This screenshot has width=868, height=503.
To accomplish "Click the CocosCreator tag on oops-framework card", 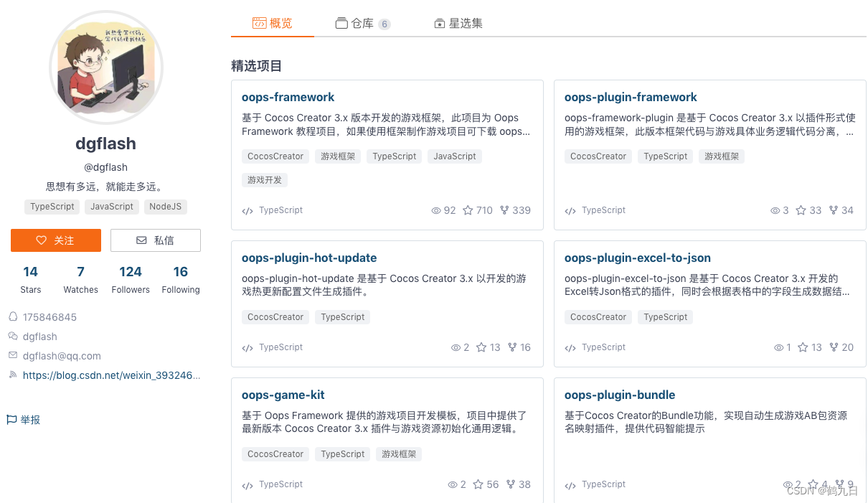I will pos(275,156).
